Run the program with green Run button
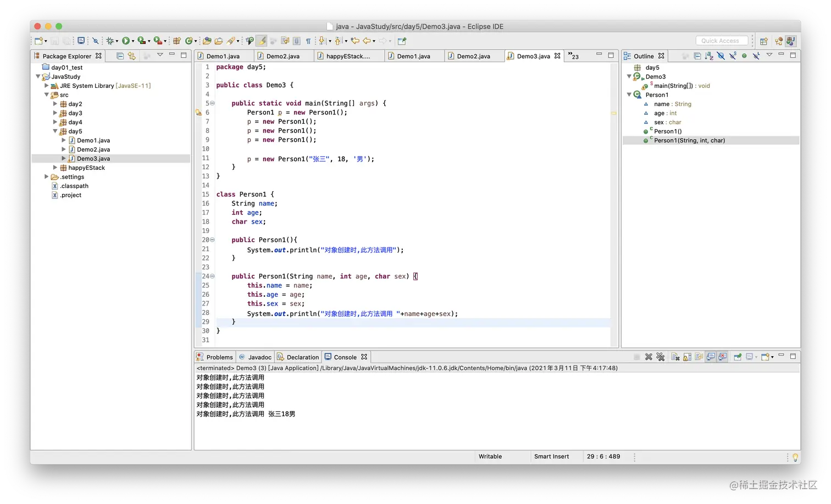 coord(126,41)
